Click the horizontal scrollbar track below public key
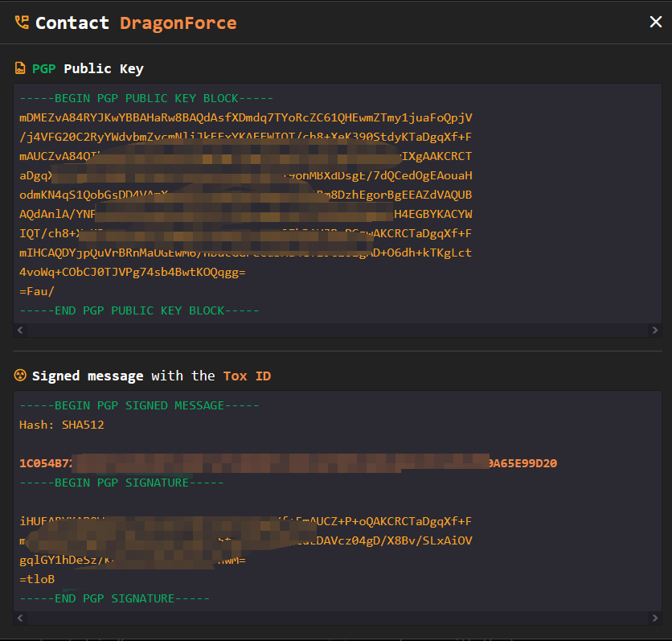 (338, 330)
